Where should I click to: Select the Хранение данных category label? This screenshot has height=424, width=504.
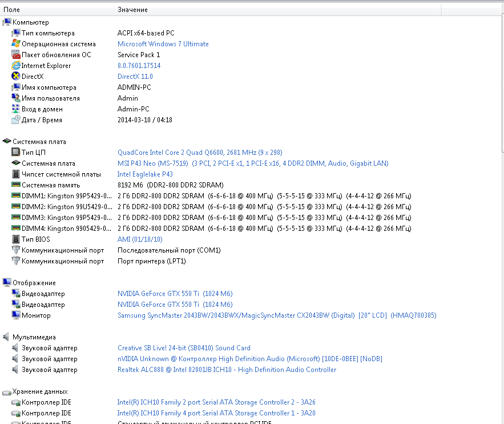coord(40,391)
